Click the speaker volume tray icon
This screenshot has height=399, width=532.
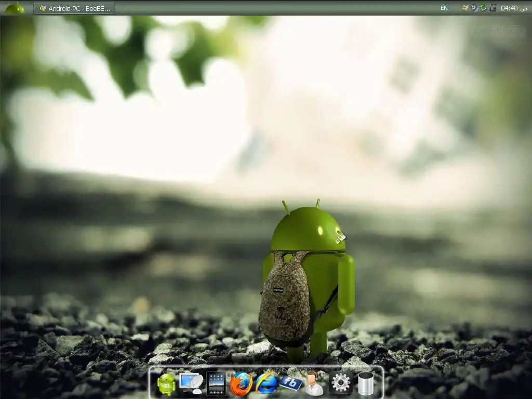point(474,8)
